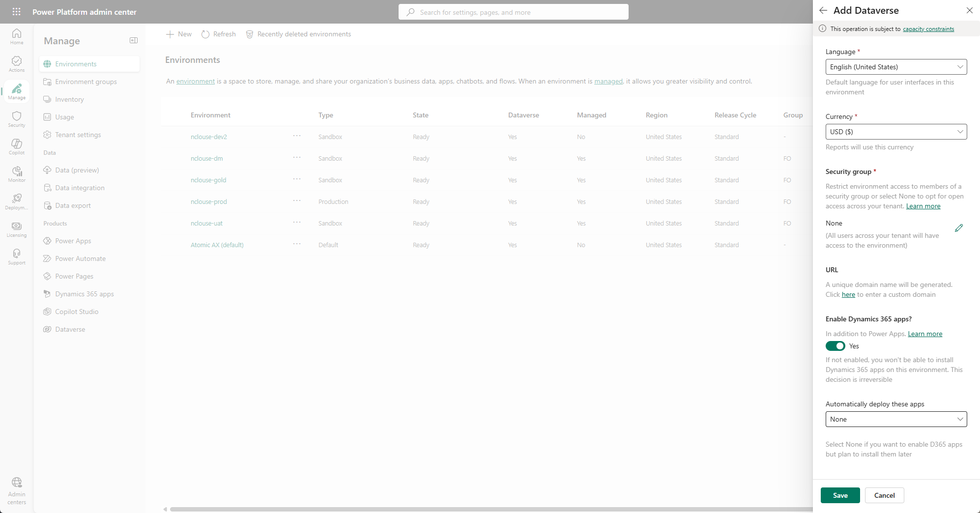Click the back arrow beside Add Dataverse

coord(823,11)
